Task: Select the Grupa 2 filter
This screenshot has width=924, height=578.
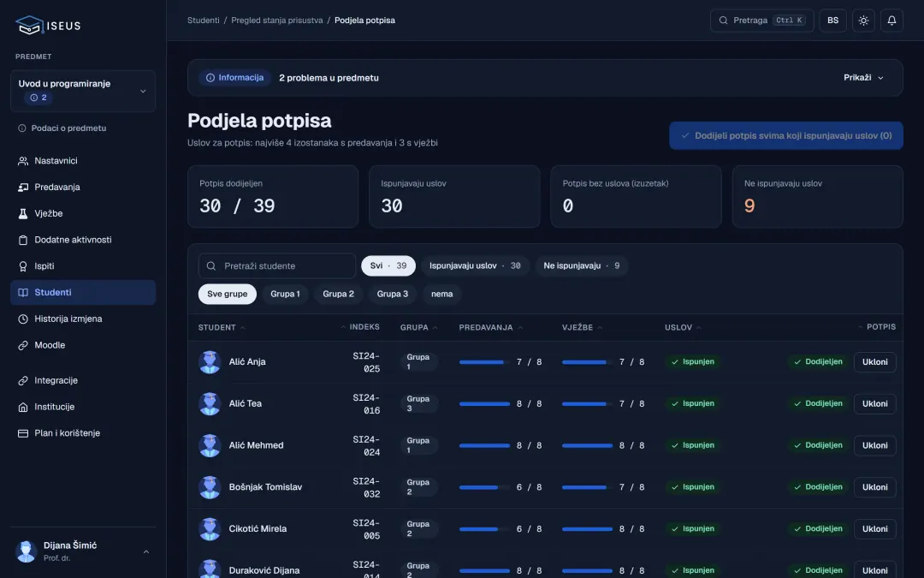Action: pos(338,294)
